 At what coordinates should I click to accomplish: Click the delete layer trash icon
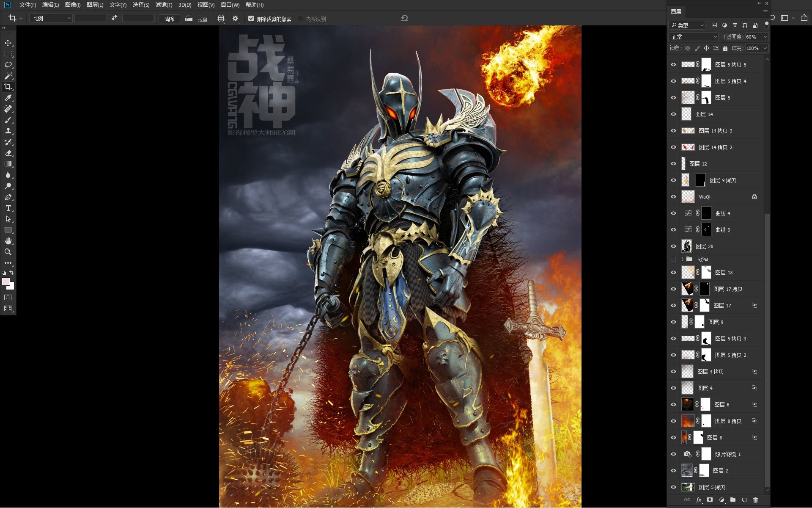[x=755, y=500]
